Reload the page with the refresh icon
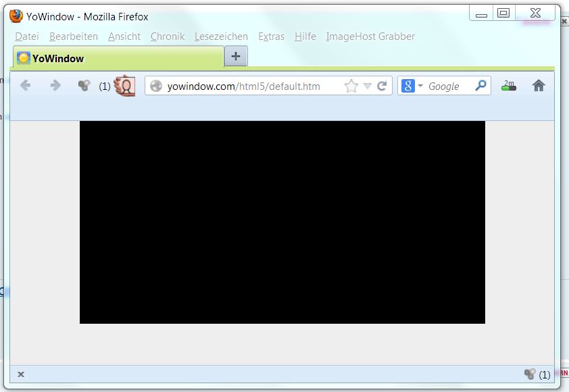 pos(382,86)
